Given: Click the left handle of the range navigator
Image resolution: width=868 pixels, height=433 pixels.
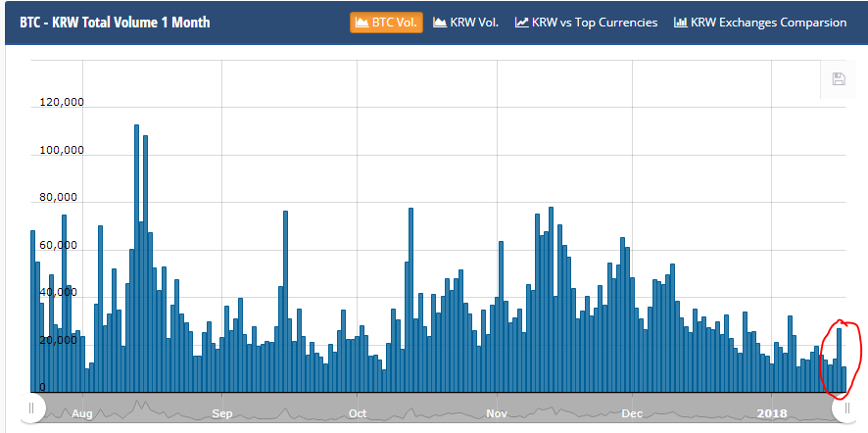Looking at the screenshot, I should tap(31, 408).
